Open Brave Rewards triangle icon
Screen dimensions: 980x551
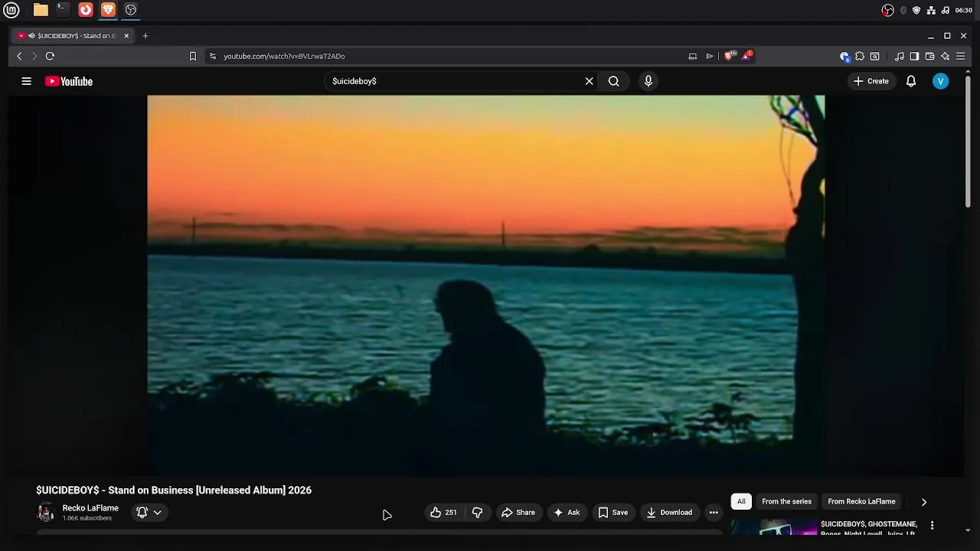point(746,56)
